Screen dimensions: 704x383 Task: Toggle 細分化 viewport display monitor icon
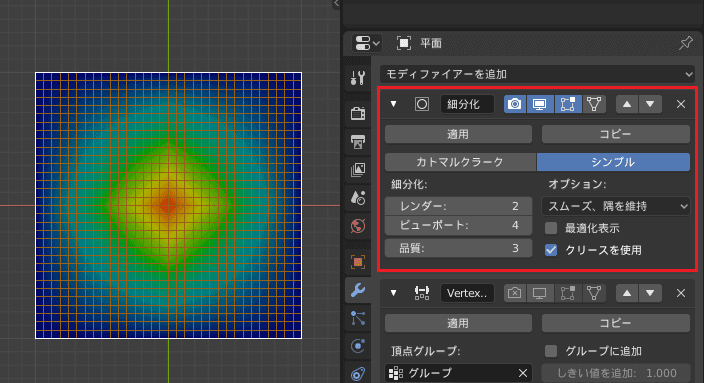(540, 104)
